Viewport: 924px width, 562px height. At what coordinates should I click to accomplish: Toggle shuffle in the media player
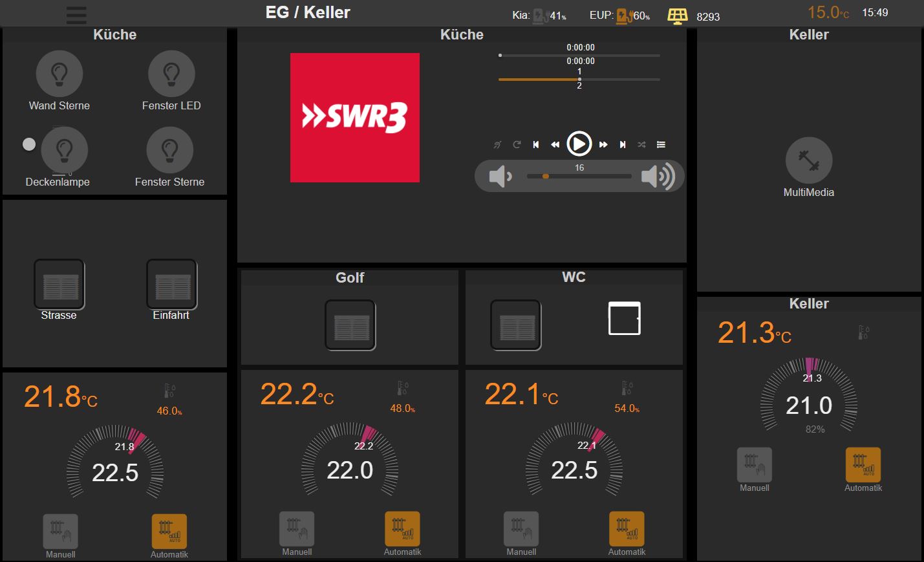coord(641,144)
